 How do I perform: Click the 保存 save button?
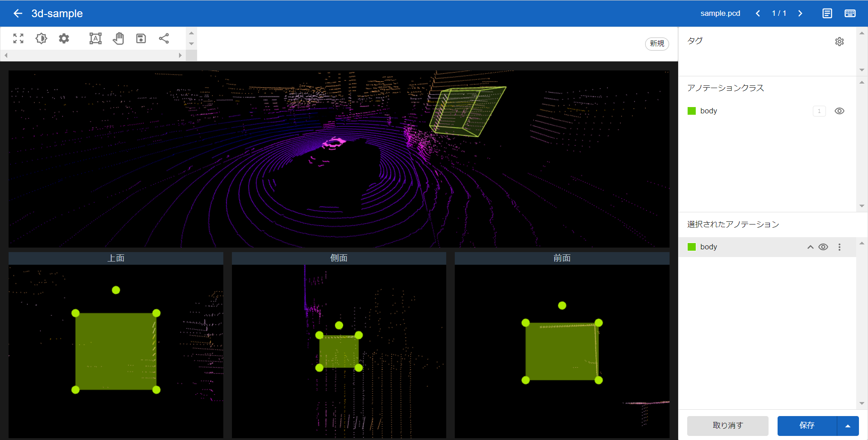tap(807, 426)
